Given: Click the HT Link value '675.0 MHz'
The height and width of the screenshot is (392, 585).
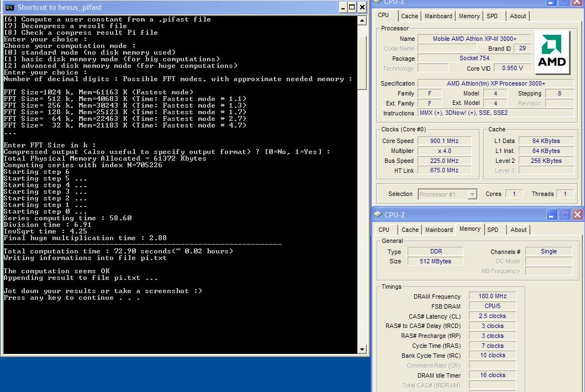Looking at the screenshot, I should pos(444,171).
